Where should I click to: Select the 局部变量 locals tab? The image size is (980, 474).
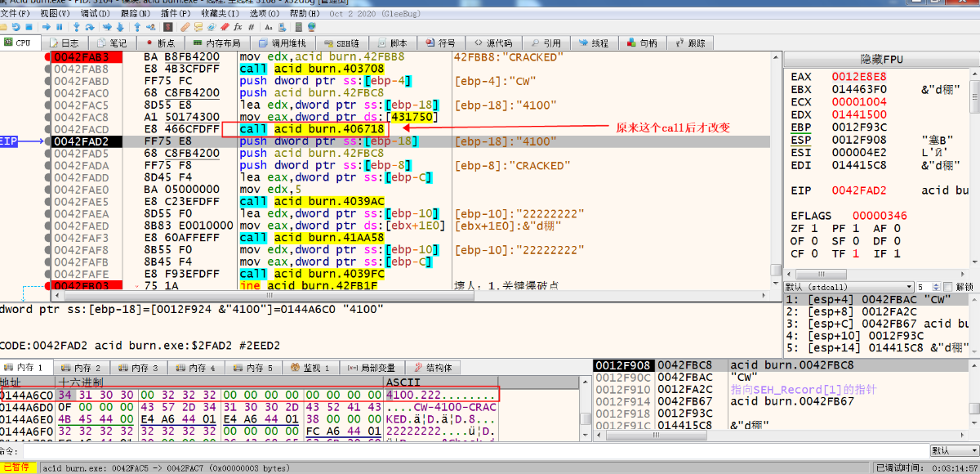[371, 368]
